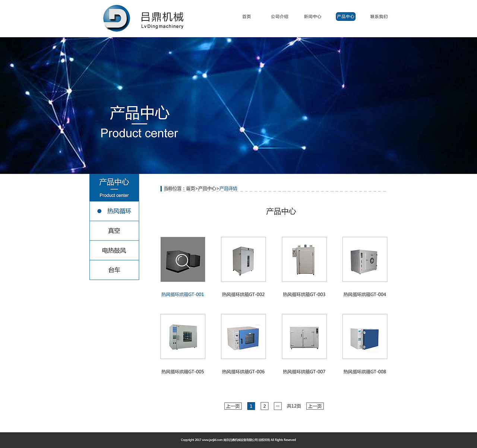Open the 公司介绍 nav menu item
Image resolution: width=477 pixels, height=448 pixels.
(279, 16)
